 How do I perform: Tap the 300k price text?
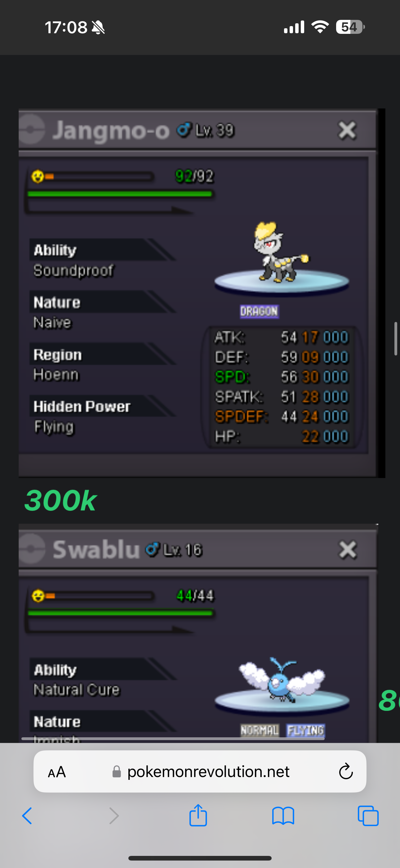[x=60, y=501]
